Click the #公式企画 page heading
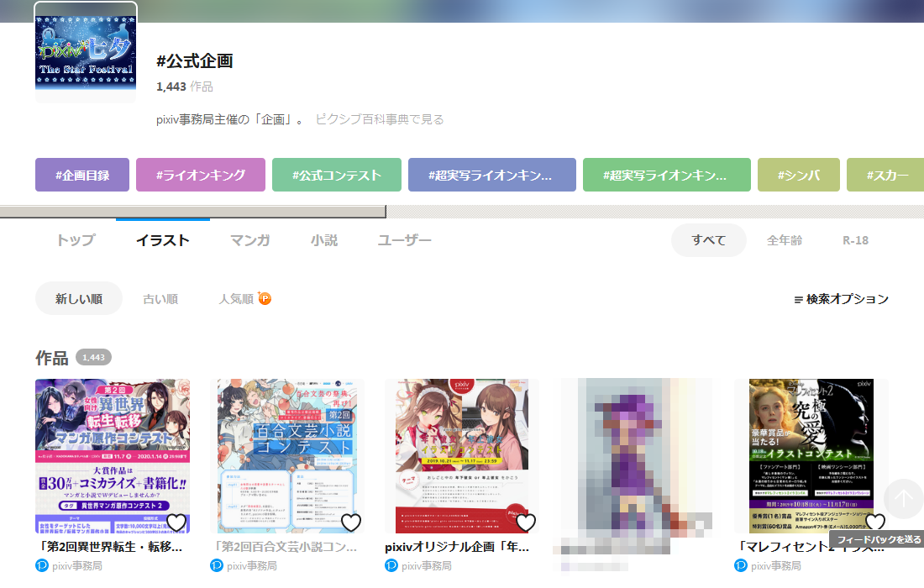Screen dimensions: 924x588 [x=195, y=60]
